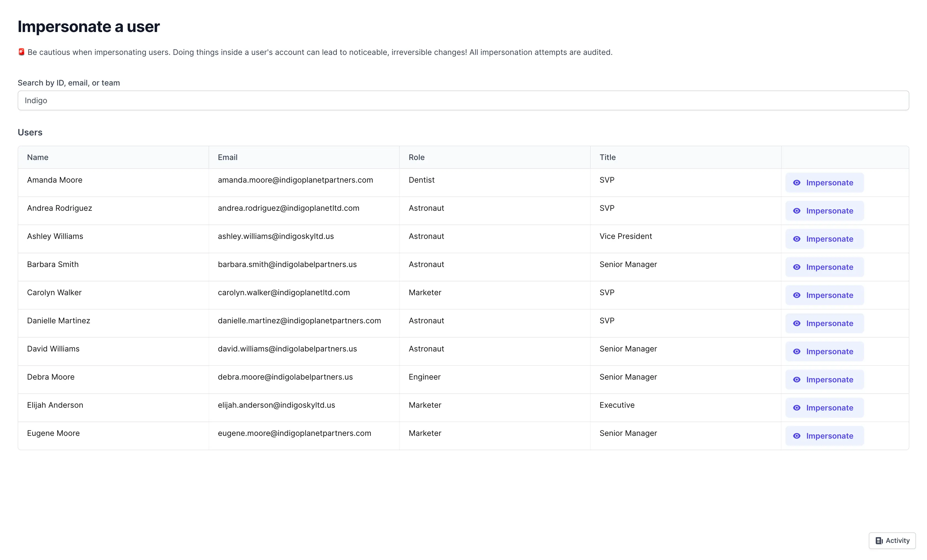Image resolution: width=927 pixels, height=560 pixels.
Task: Impersonate Danielle Martinez
Action: 824,323
